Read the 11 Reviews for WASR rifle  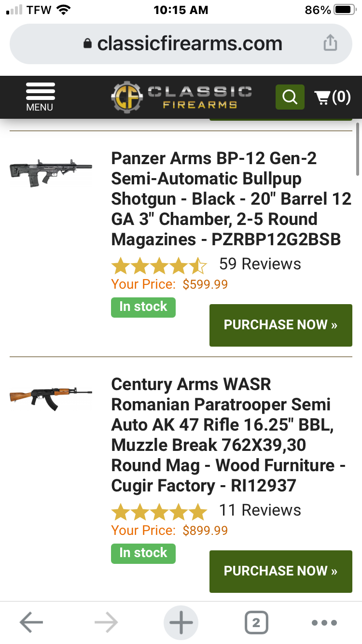(260, 510)
